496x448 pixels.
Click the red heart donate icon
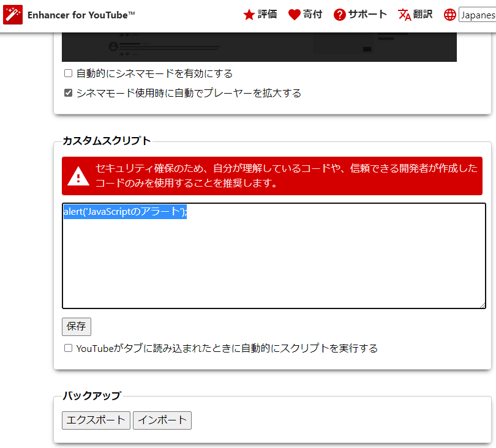click(294, 15)
